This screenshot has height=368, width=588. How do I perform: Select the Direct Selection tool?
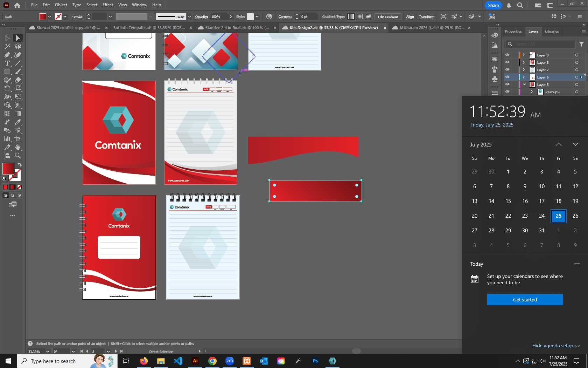(x=18, y=38)
